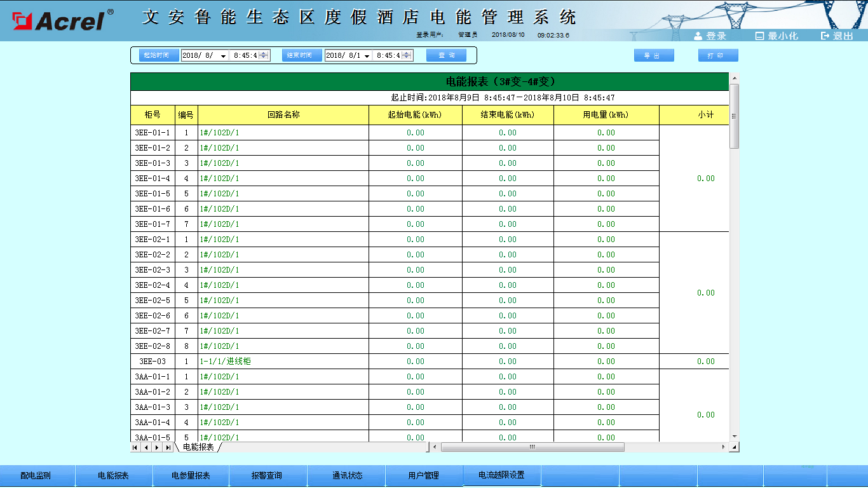Image resolution: width=868 pixels, height=488 pixels.
Task: Select cabinet cell 3EE-02-5
Action: [x=153, y=301]
